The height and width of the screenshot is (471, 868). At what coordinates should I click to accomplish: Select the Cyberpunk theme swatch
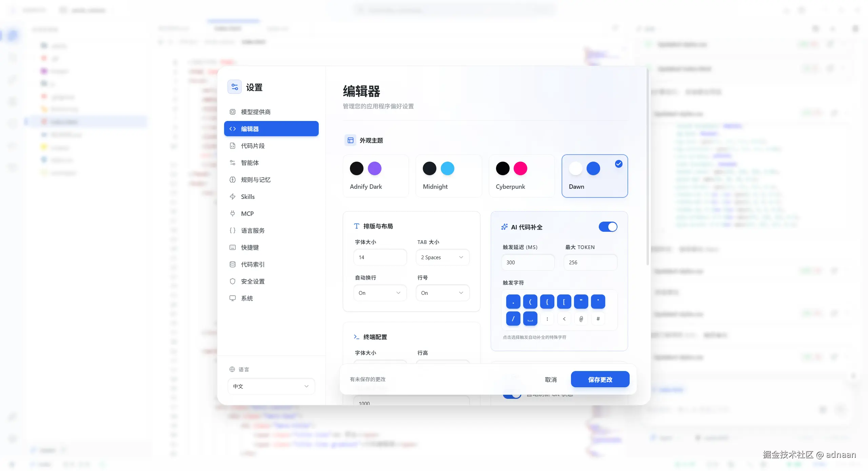(521, 176)
